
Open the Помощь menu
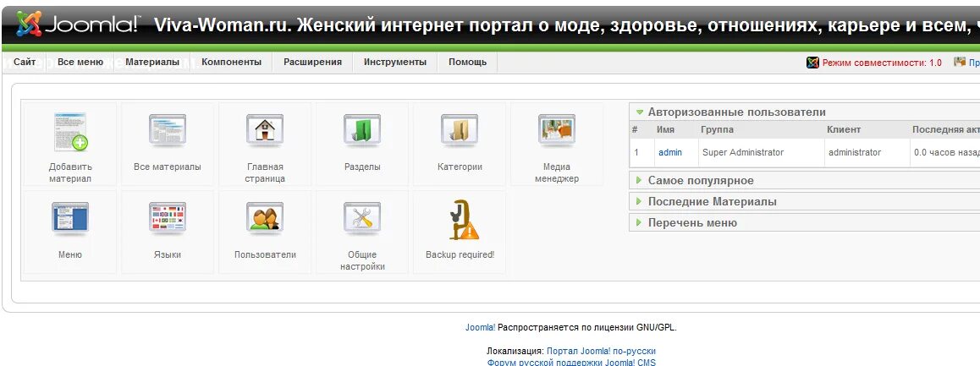click(467, 62)
